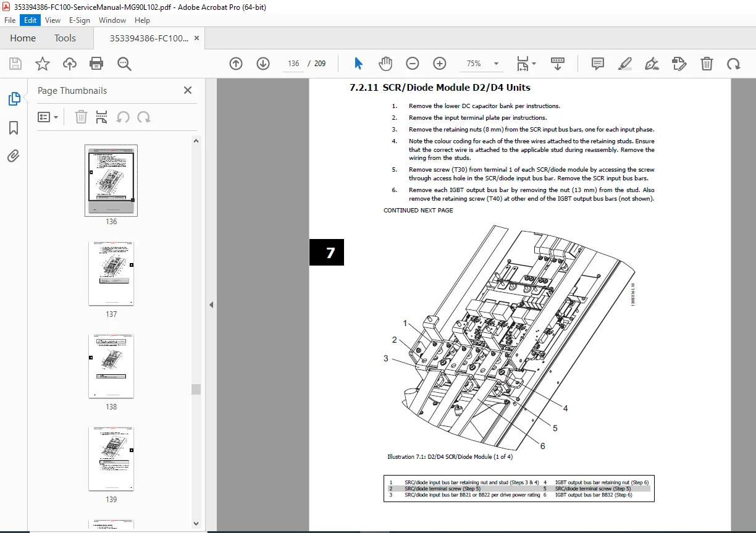Click the 'Illustration 7.1' caption text
Viewport: 756px width, 533px height.
(450, 457)
